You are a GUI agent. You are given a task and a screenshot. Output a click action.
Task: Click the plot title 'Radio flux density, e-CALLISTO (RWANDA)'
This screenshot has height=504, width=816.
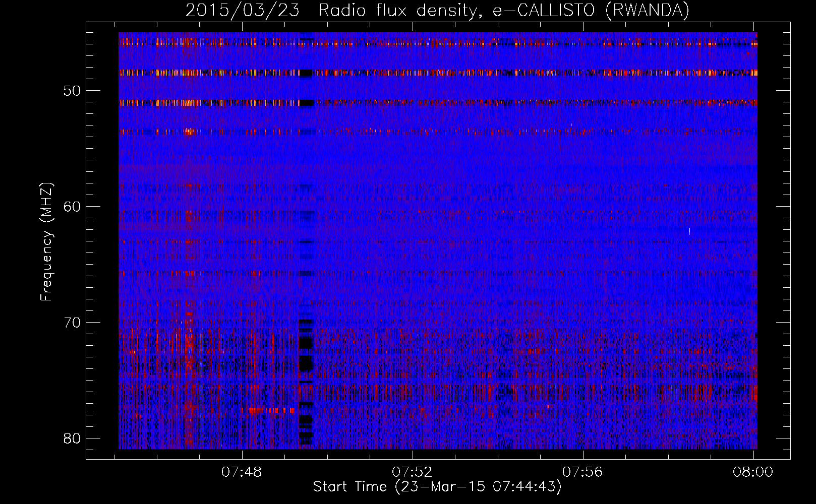point(504,10)
